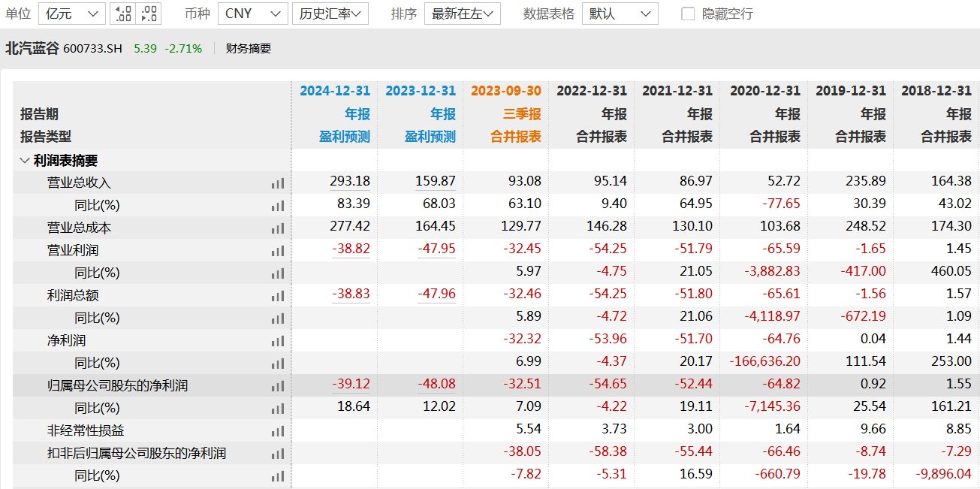The width and height of the screenshot is (980, 489).
Task: Click the 报告期 header label
Action: pos(39,114)
